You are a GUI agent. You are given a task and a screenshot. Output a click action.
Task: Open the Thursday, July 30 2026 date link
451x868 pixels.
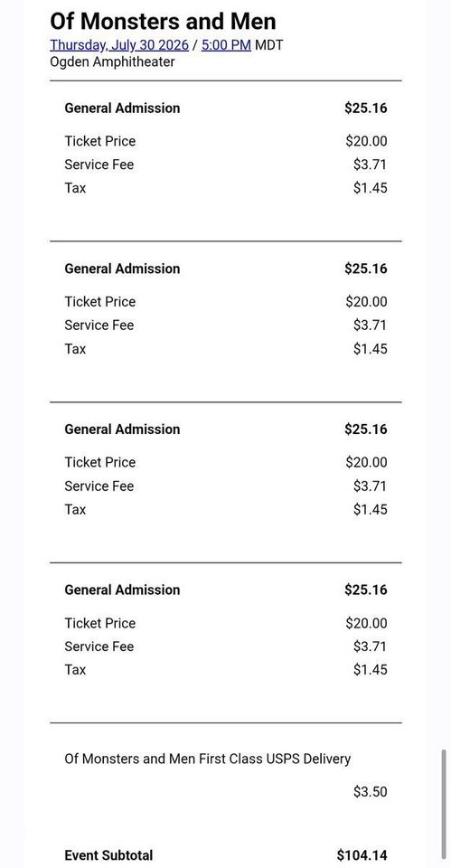click(x=119, y=45)
